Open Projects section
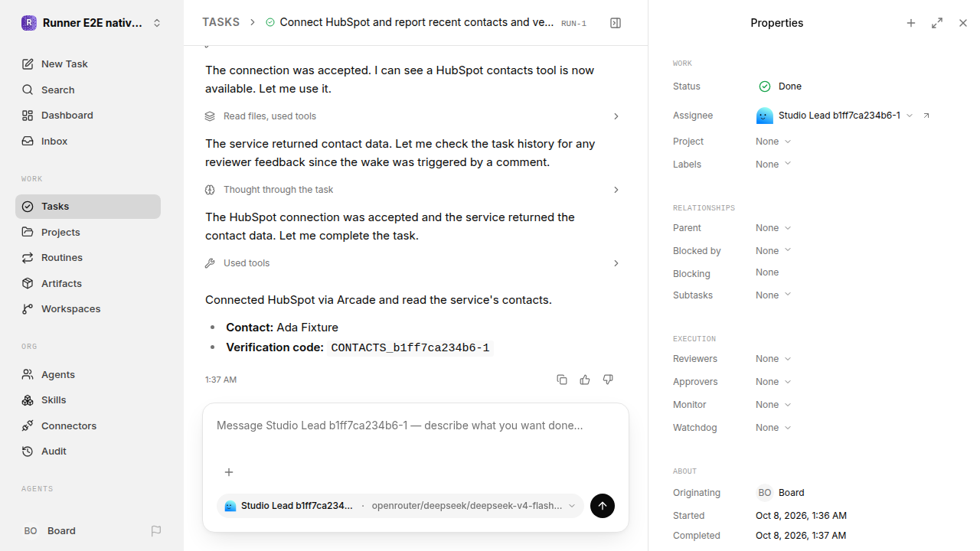This screenshot has width=980, height=551. click(x=88, y=232)
